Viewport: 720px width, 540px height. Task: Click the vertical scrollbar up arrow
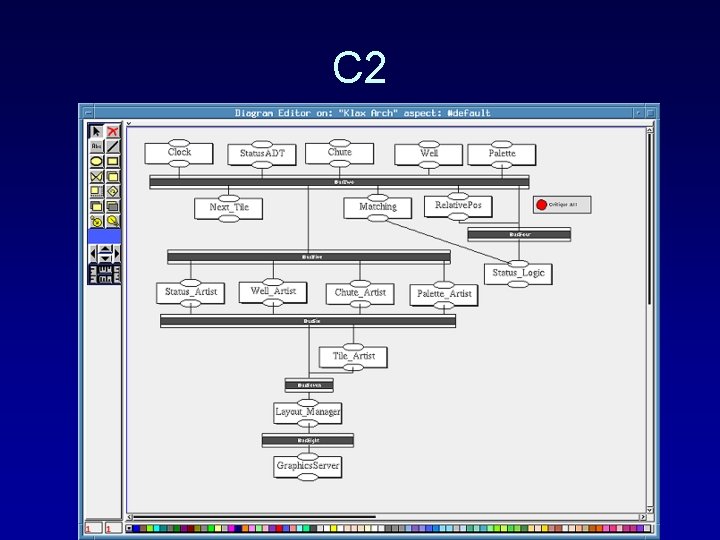650,130
